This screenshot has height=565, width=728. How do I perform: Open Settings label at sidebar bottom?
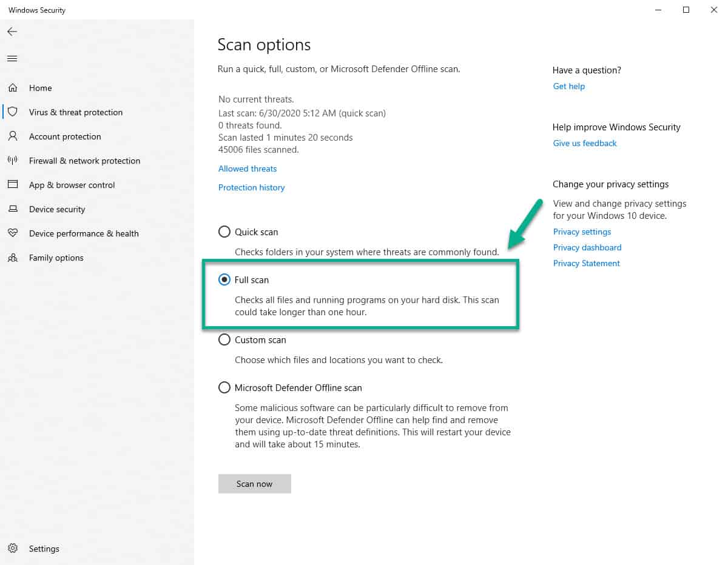pyautogui.click(x=44, y=549)
